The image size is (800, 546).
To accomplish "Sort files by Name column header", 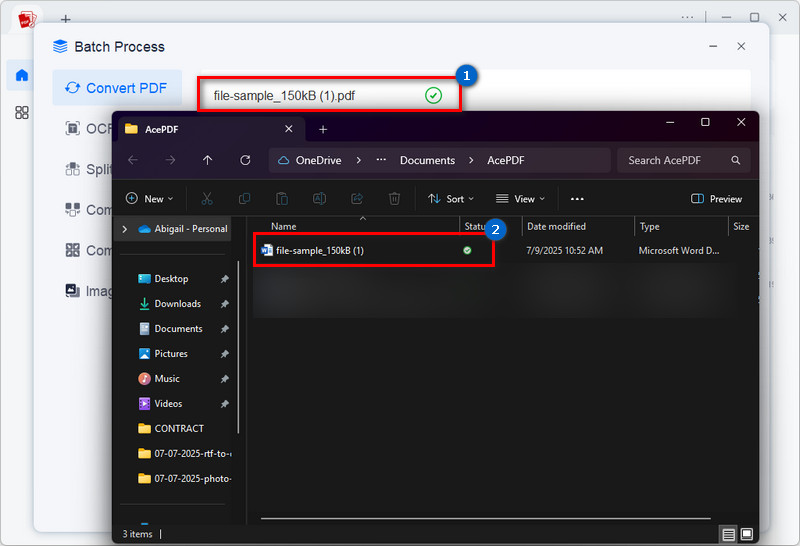I will pyautogui.click(x=284, y=226).
